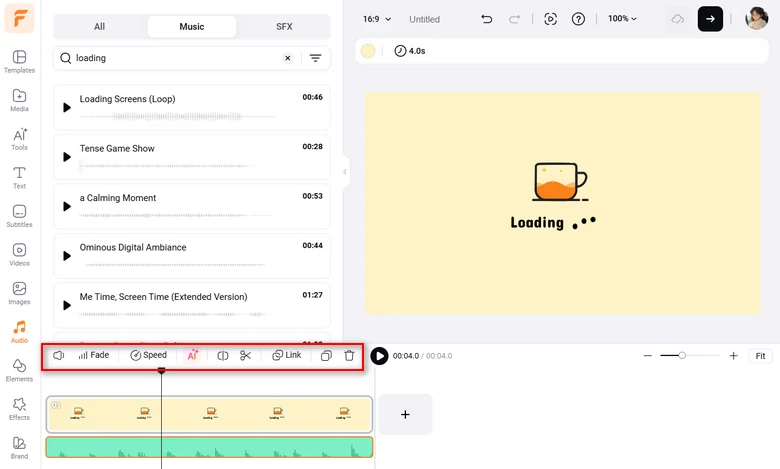The height and width of the screenshot is (469, 780).
Task: Open the search filter options
Action: coord(315,58)
